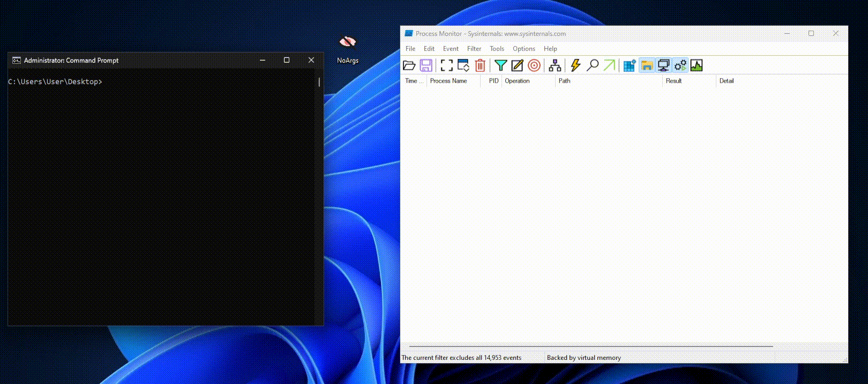The image size is (868, 384).
Task: Clear events with the red trash icon
Action: 480,65
